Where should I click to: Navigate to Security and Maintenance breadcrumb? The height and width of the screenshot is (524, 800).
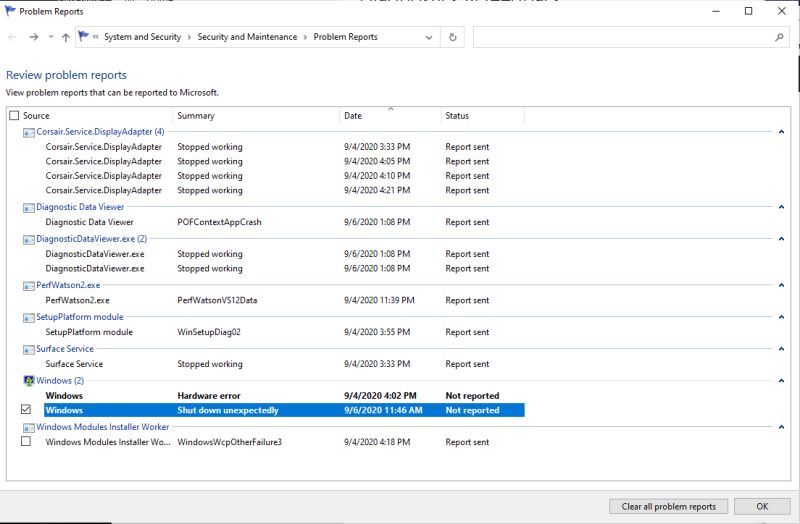(x=247, y=37)
